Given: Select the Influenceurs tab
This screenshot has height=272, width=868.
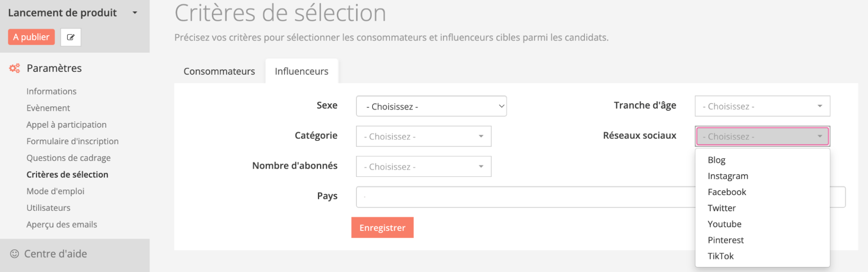Looking at the screenshot, I should [301, 71].
